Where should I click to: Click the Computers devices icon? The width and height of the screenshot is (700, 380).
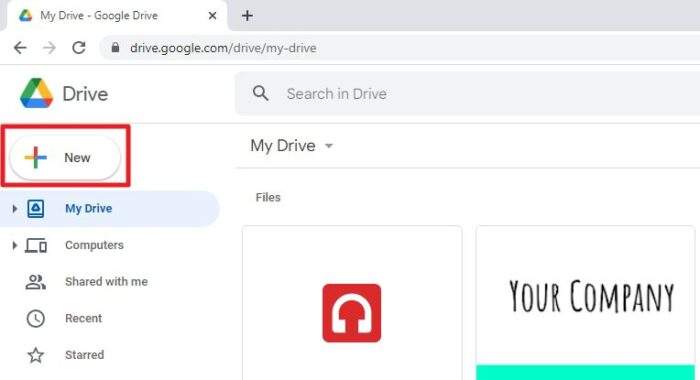36,245
